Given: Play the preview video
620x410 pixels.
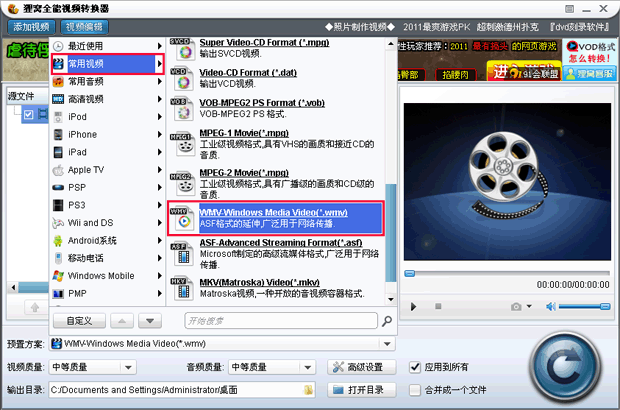Looking at the screenshot, I should click(413, 306).
